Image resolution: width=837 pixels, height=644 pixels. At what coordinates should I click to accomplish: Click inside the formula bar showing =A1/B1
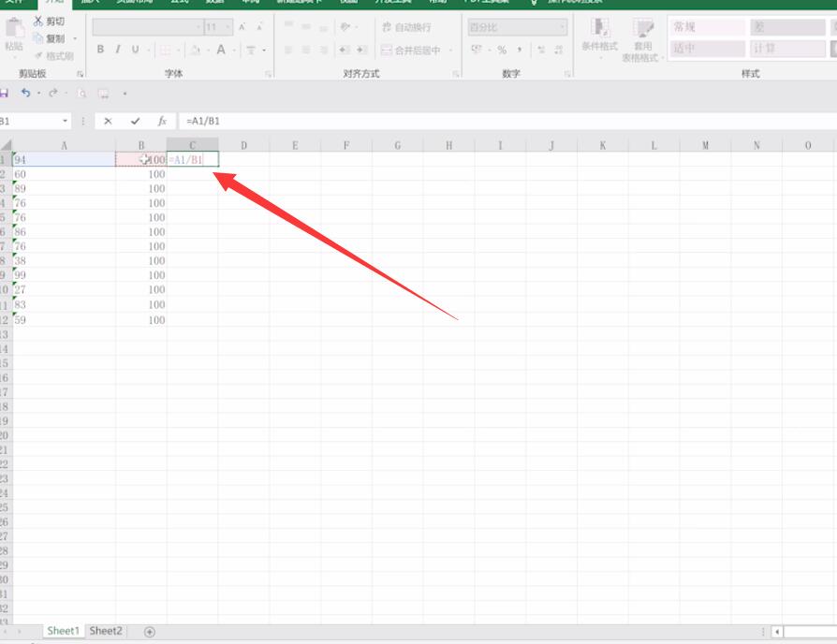[507, 121]
